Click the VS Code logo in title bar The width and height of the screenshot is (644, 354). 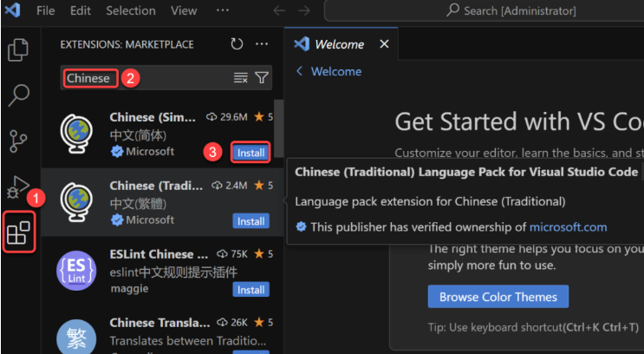[12, 10]
